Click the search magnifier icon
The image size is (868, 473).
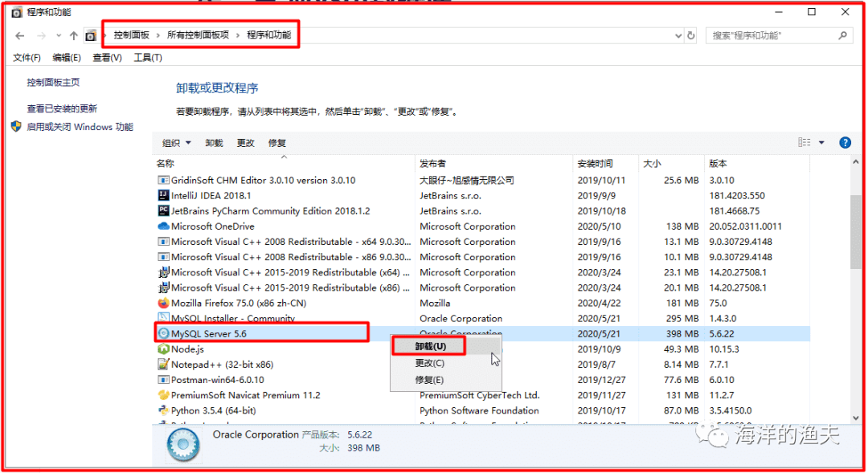[842, 35]
